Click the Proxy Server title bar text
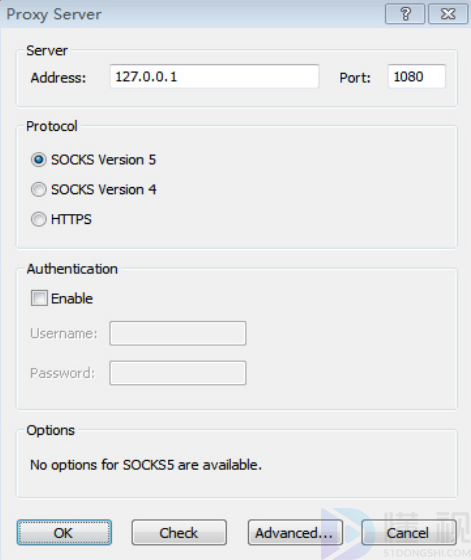This screenshot has height=560, width=471. (x=54, y=15)
